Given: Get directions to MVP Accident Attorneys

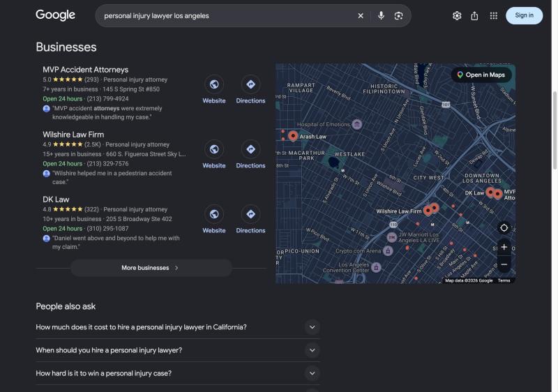Looking at the screenshot, I should click(x=250, y=84).
